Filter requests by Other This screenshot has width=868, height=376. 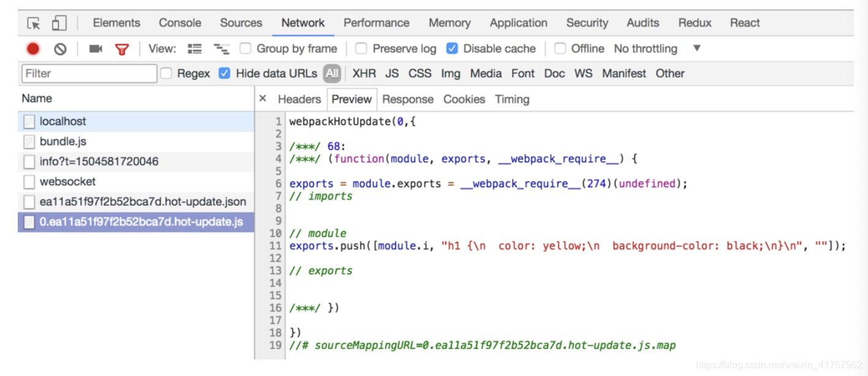click(670, 73)
